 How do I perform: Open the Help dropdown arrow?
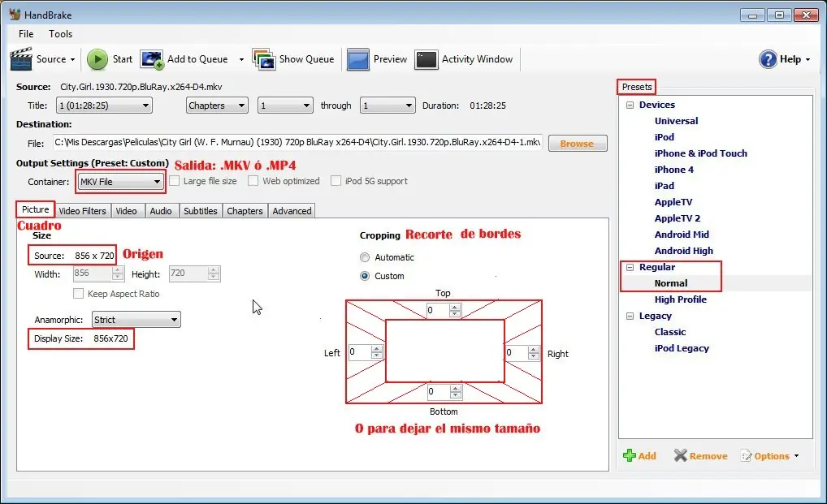click(x=808, y=59)
